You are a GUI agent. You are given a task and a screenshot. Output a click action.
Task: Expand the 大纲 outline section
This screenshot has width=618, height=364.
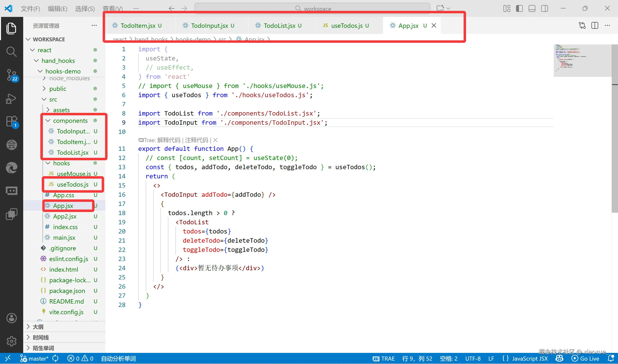click(38, 327)
